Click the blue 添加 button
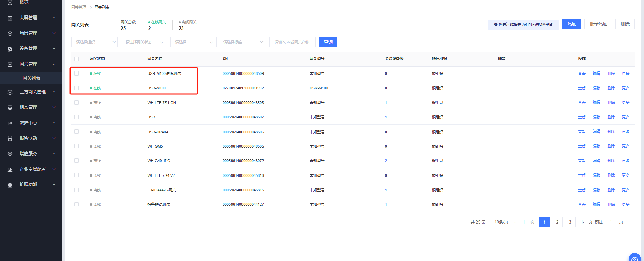Image resolution: width=644 pixels, height=261 pixels. [x=571, y=24]
